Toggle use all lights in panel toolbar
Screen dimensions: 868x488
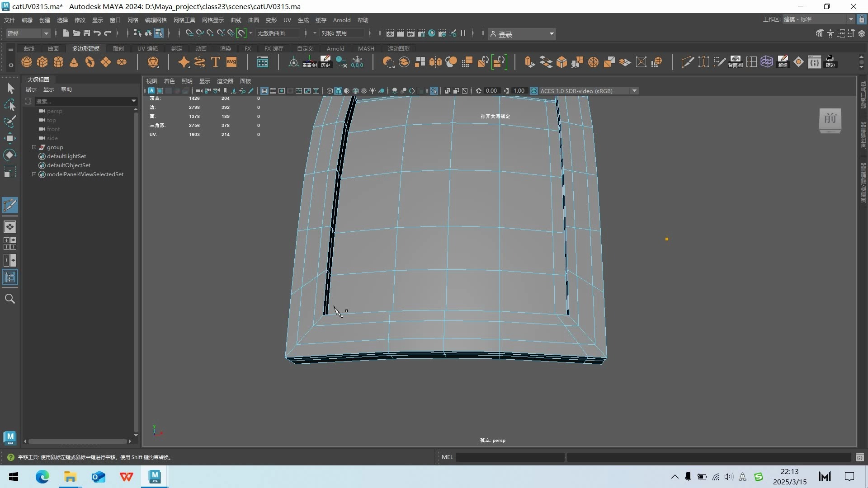[x=373, y=91]
